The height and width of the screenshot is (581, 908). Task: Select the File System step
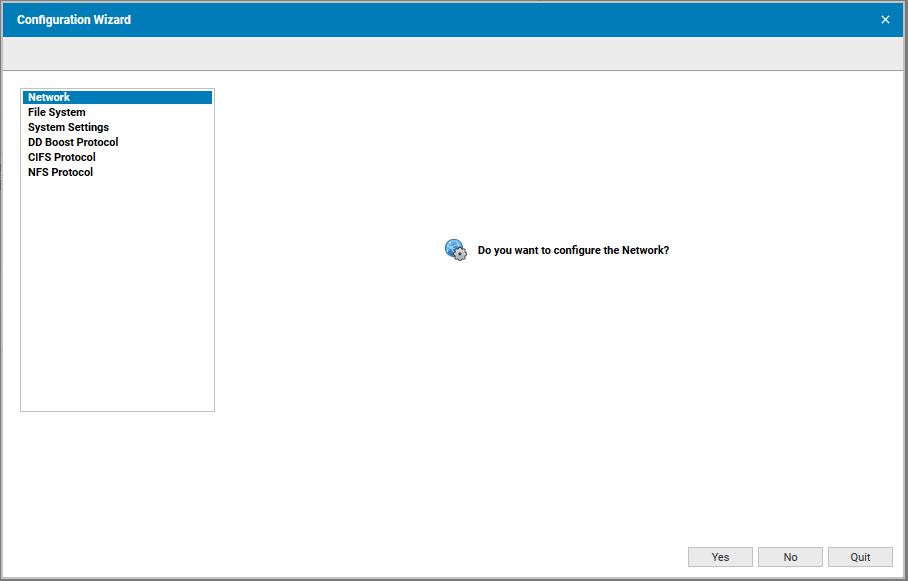118,112
